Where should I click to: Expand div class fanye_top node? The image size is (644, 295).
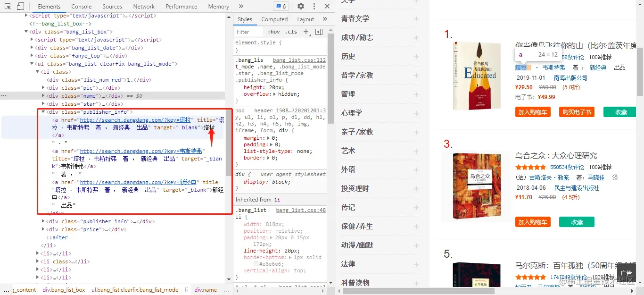coord(32,56)
